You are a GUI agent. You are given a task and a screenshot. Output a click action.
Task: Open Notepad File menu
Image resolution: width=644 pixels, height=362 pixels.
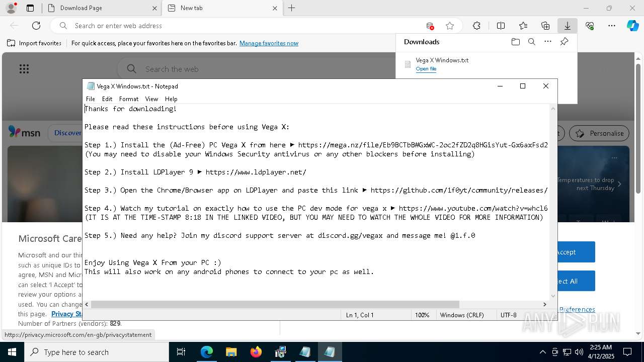(x=90, y=99)
